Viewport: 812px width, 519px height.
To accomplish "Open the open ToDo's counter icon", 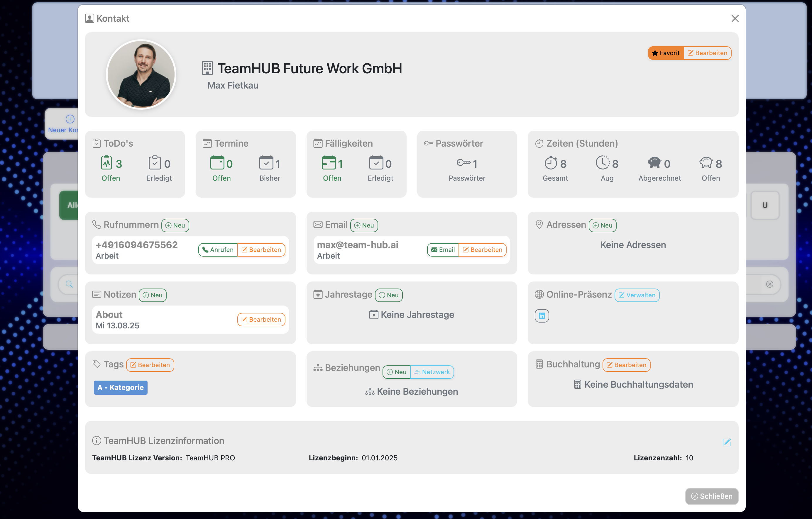I will (106, 163).
